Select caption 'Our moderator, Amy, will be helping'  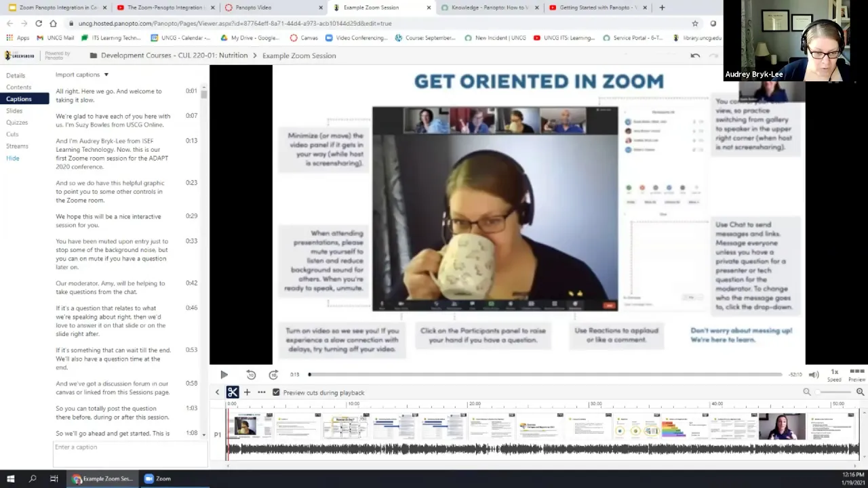110,287
